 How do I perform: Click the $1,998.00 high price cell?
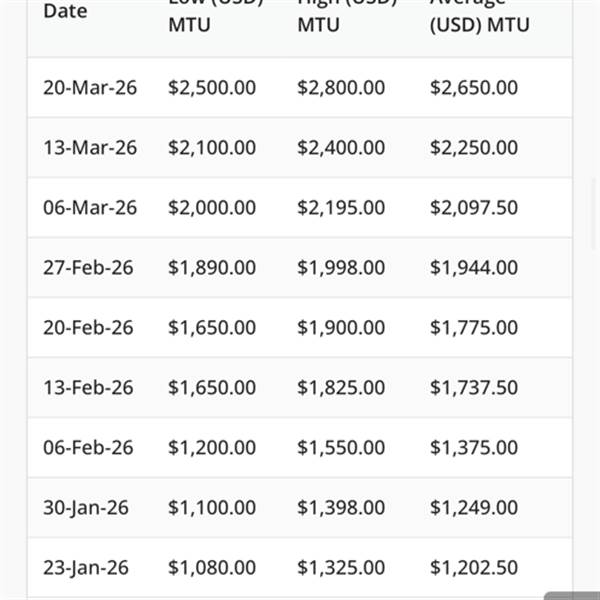point(341,268)
